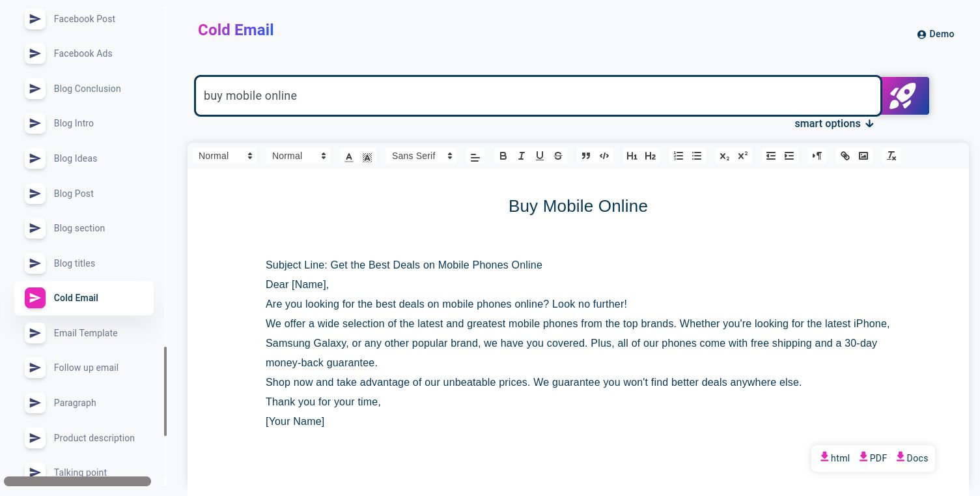Screen dimensions: 980x496
Task: Click the topic input containing 'buy mobile online'
Action: point(538,96)
